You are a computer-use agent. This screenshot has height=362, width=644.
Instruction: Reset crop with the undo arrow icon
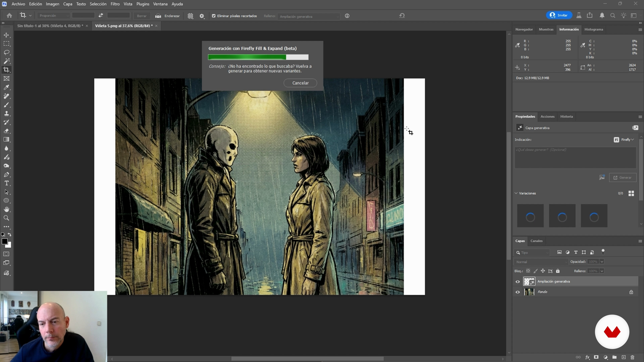402,15
